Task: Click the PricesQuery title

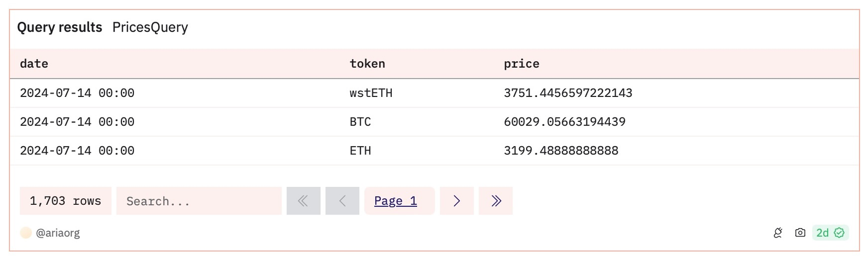Action: click(150, 27)
